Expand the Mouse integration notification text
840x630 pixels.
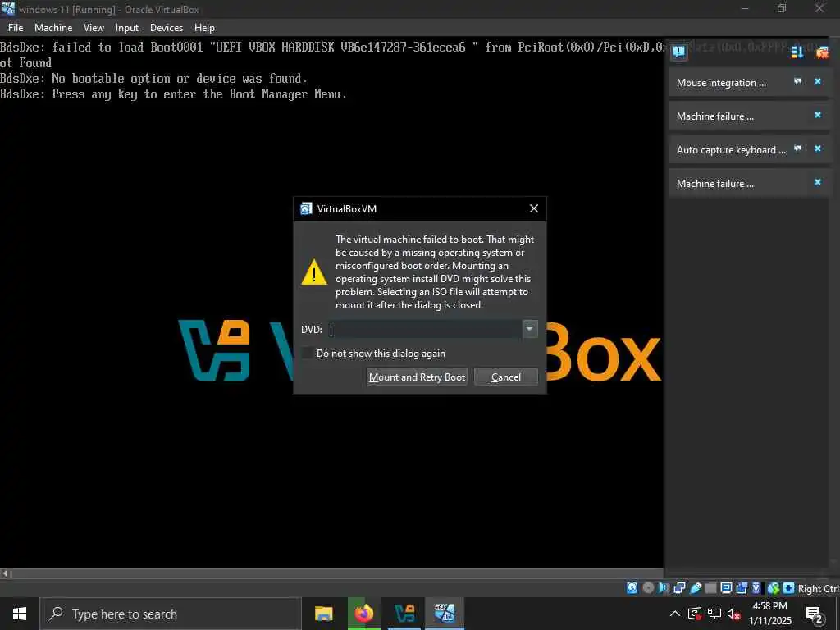(x=721, y=83)
